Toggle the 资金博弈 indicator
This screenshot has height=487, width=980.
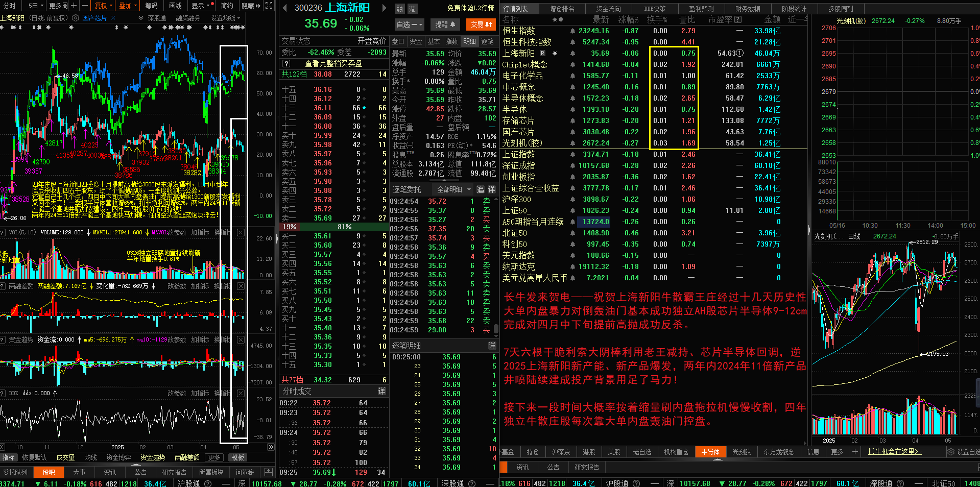(118, 457)
